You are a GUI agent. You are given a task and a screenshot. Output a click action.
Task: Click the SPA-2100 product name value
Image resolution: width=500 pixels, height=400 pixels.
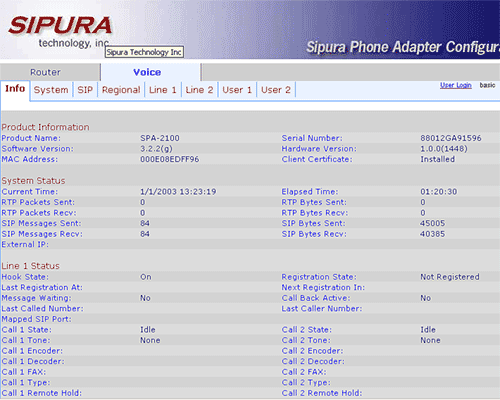[x=160, y=138]
